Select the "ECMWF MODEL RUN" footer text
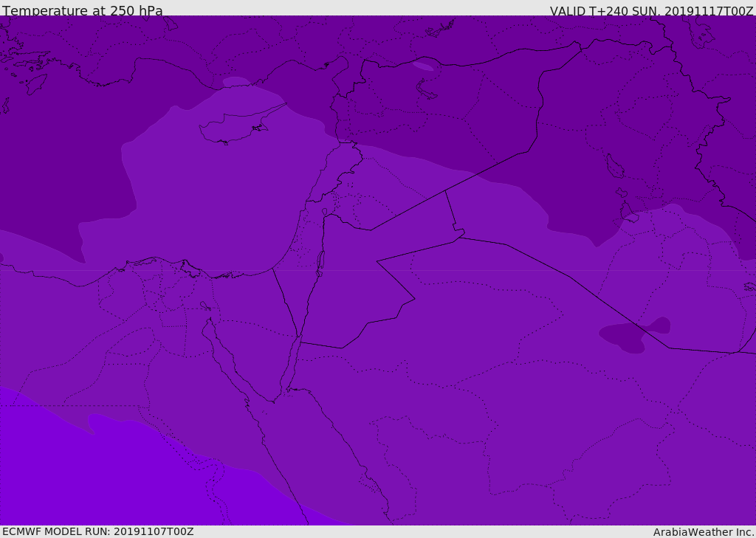The height and width of the screenshot is (538, 756). (x=97, y=531)
